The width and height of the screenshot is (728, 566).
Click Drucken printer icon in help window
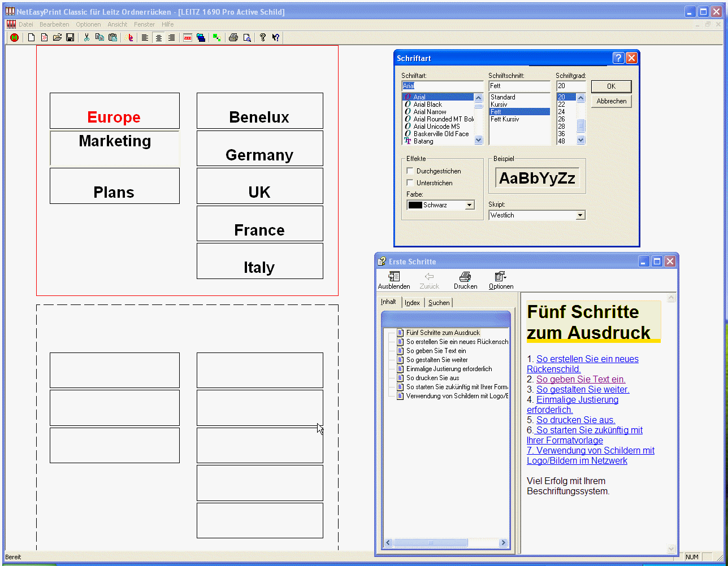pos(465,280)
